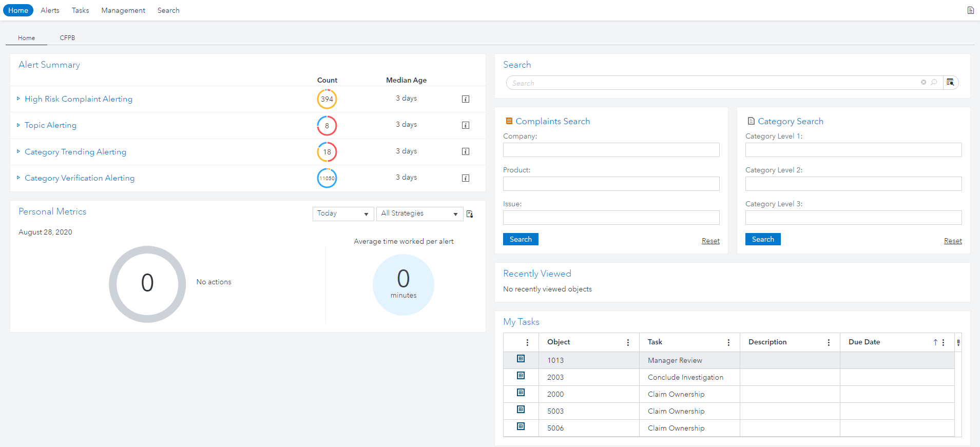Screen dimensions: 980x447
Task: Open the document icon at top right
Action: 970,10
